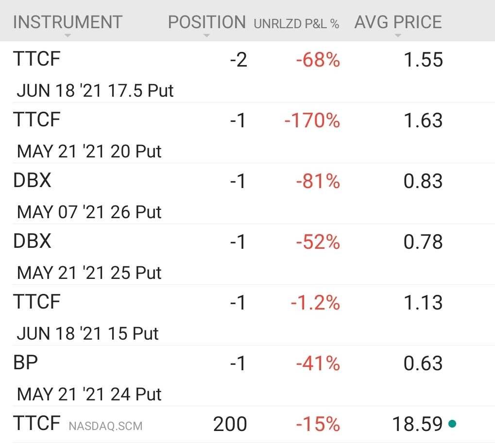Click the -1.2% unrealized P&L value
The width and height of the screenshot is (495, 448).
(x=315, y=302)
